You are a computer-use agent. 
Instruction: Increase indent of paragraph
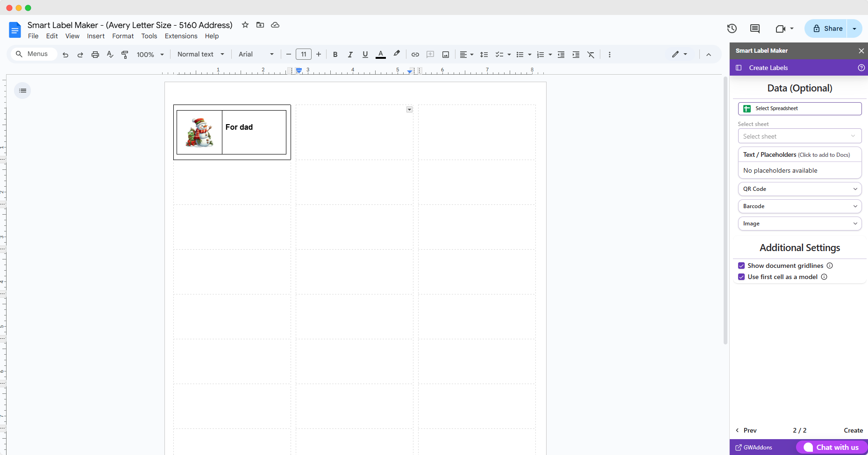pyautogui.click(x=576, y=55)
